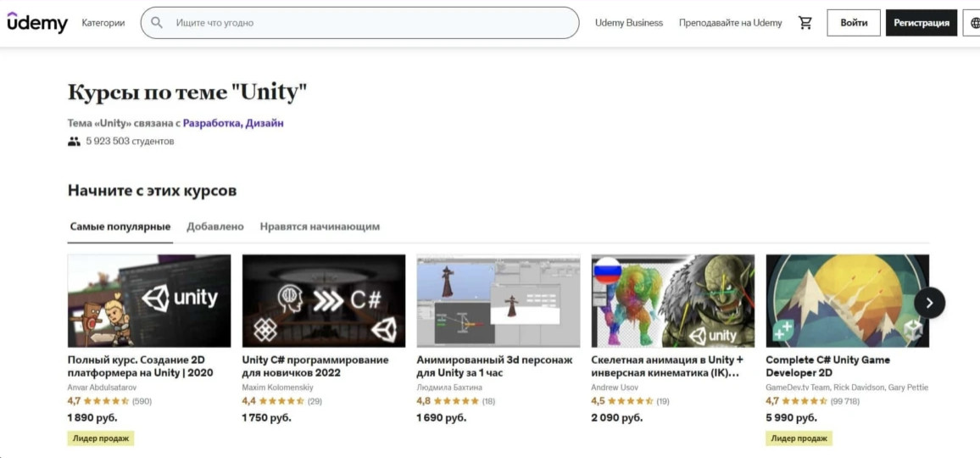
Task: Click author name Andrew Usov
Action: coord(615,388)
